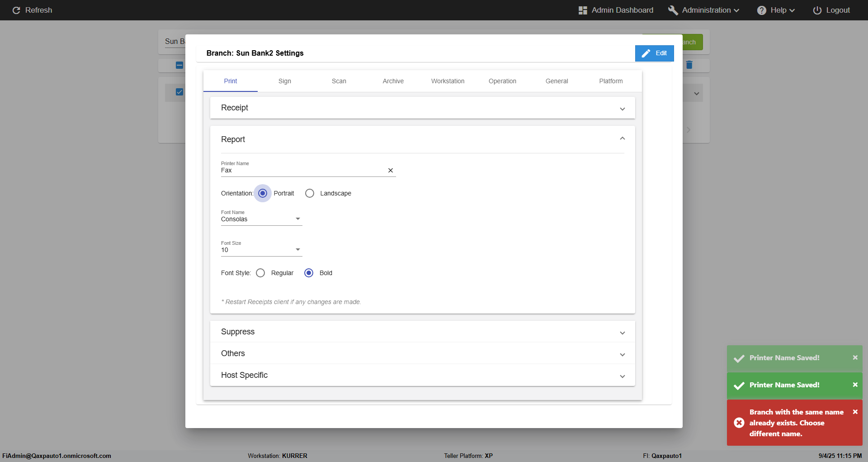
Task: Switch to the Scan tab
Action: click(339, 81)
